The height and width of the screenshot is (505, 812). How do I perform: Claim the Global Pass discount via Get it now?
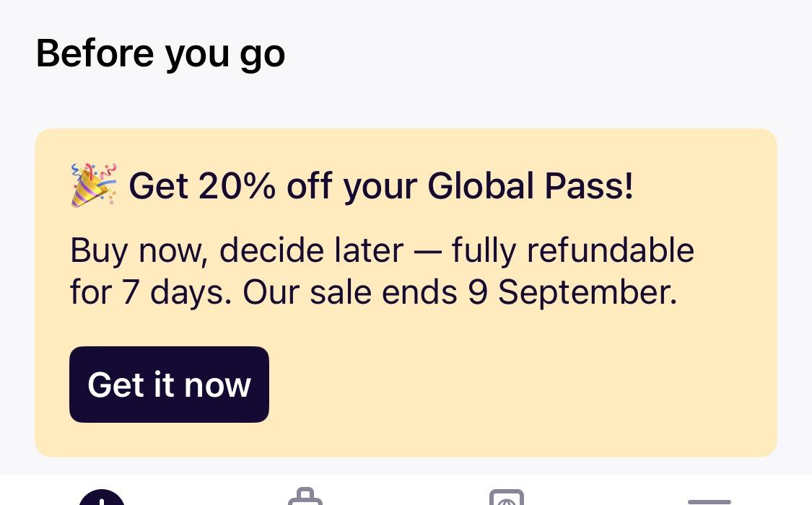pos(169,385)
